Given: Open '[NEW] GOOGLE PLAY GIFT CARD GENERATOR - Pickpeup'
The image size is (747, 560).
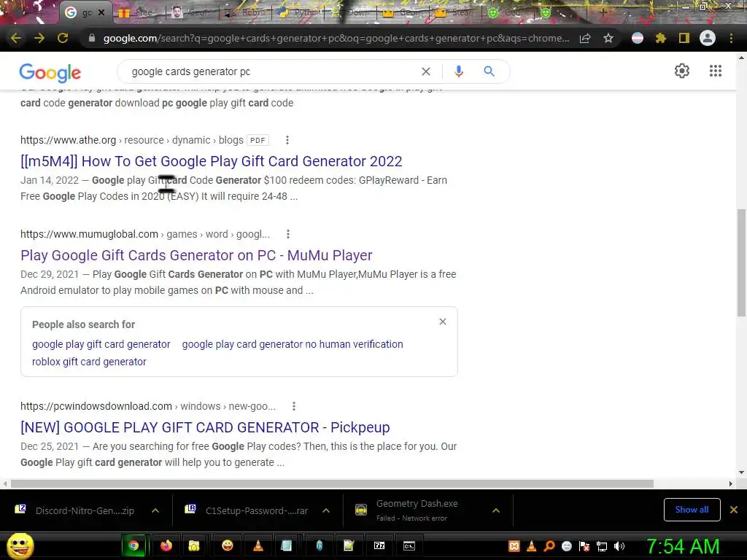Looking at the screenshot, I should (x=205, y=427).
